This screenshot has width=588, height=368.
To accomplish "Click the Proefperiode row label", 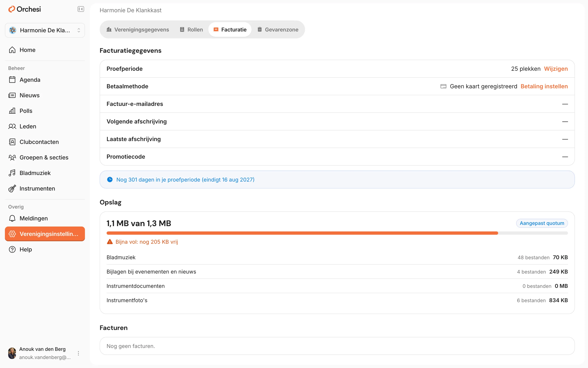I will 125,69.
